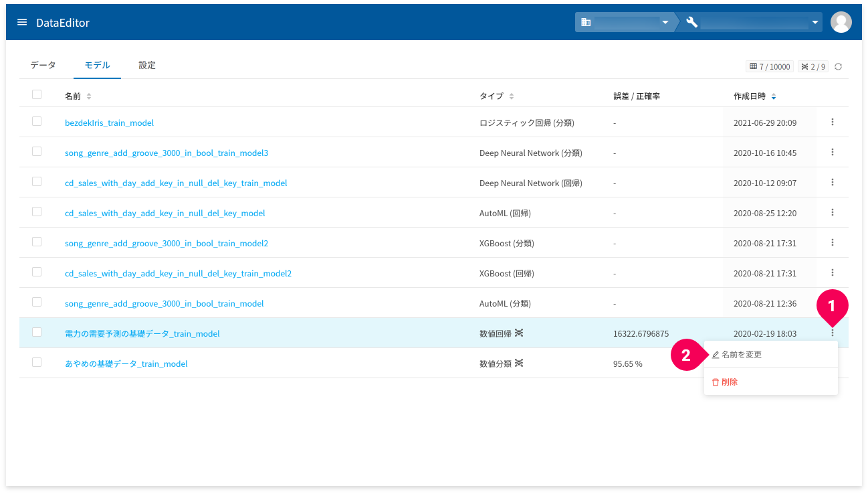The width and height of the screenshot is (868, 494).
Task: Click the network icon beside 数値分類
Action: point(519,363)
